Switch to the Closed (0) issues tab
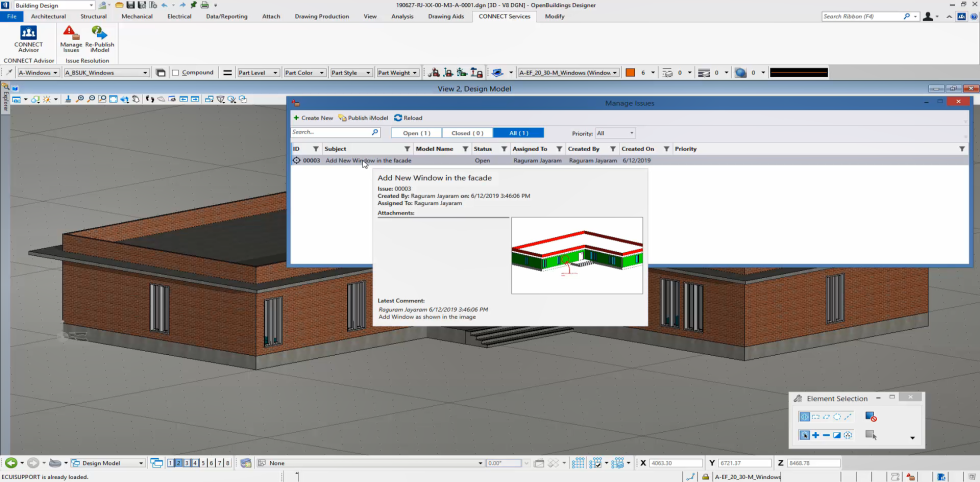Viewport: 980px width, 482px height. pos(467,133)
